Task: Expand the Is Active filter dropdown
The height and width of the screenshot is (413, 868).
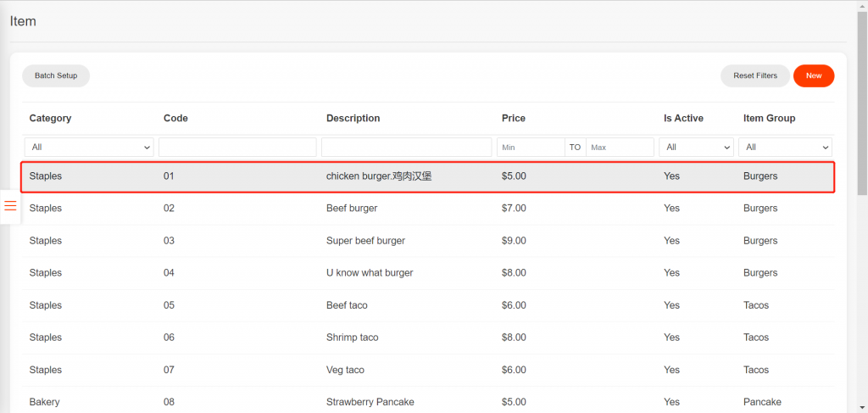Action: point(695,148)
